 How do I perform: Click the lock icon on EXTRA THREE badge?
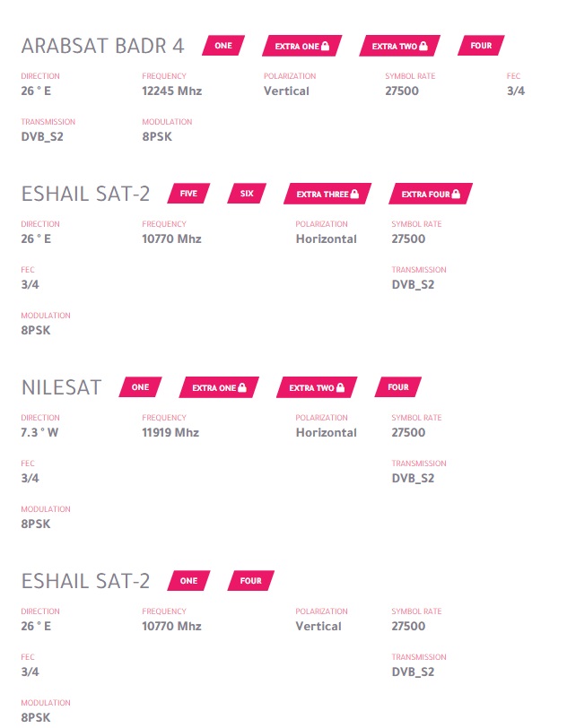click(x=354, y=194)
